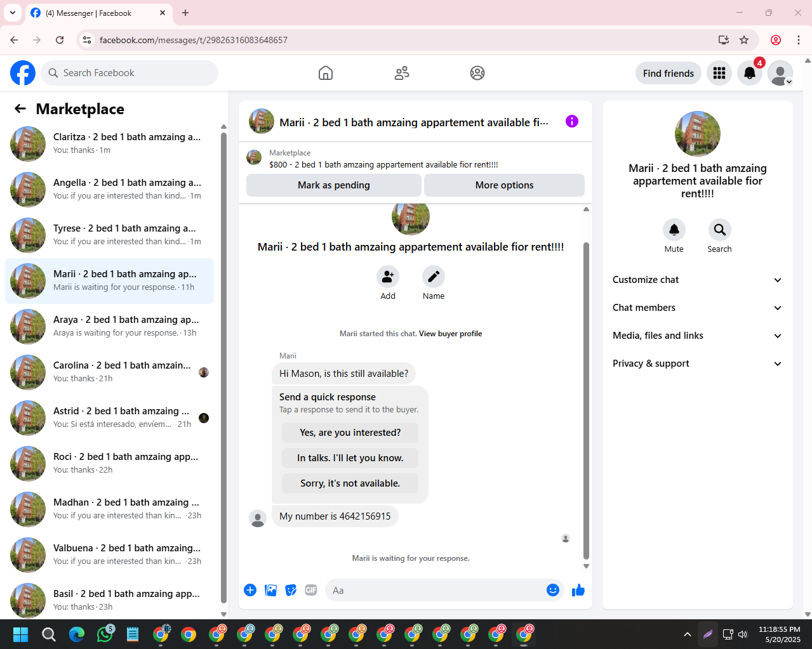Viewport: 812px width, 649px height.
Task: Open Windows taskbar search
Action: 49,634
